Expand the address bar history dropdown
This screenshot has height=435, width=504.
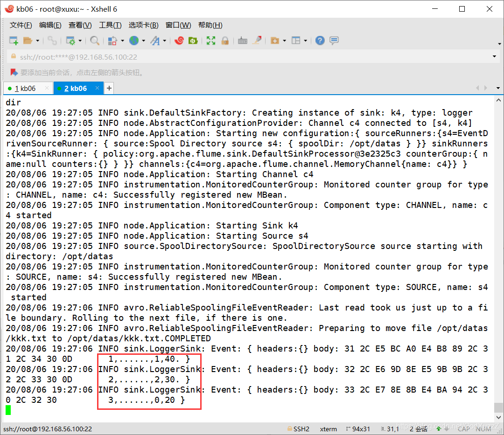[494, 57]
